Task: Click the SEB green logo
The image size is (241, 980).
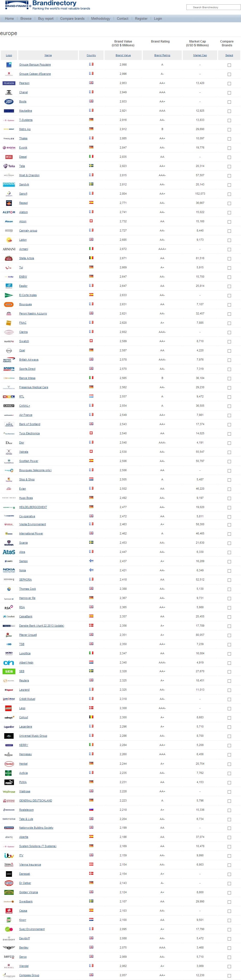Action: pos(9,671)
